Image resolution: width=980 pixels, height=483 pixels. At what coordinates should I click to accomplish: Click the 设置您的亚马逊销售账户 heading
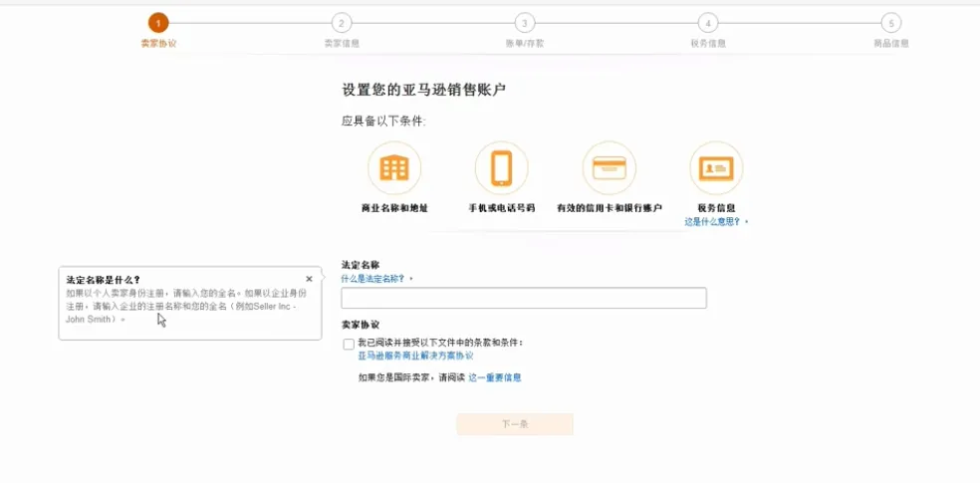pos(423,90)
